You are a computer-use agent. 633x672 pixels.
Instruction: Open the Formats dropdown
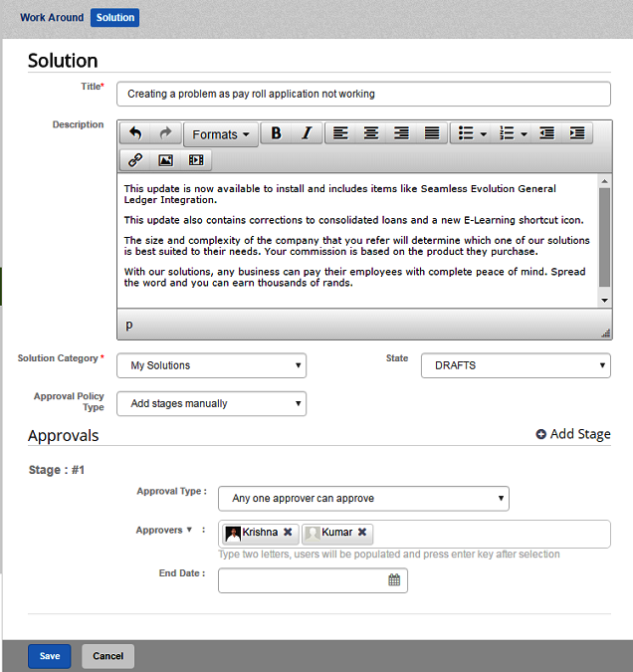point(221,134)
